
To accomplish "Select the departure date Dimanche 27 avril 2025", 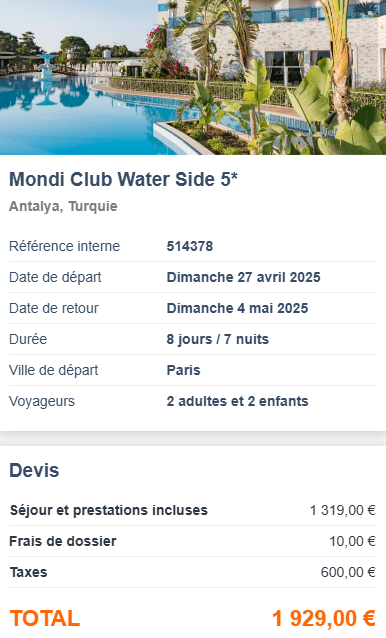I will [x=243, y=277].
